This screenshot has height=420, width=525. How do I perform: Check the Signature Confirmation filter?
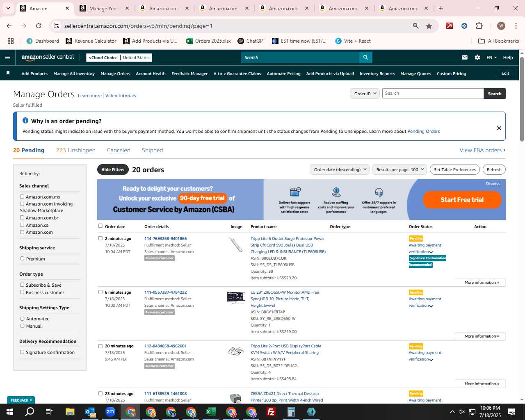tap(22, 352)
